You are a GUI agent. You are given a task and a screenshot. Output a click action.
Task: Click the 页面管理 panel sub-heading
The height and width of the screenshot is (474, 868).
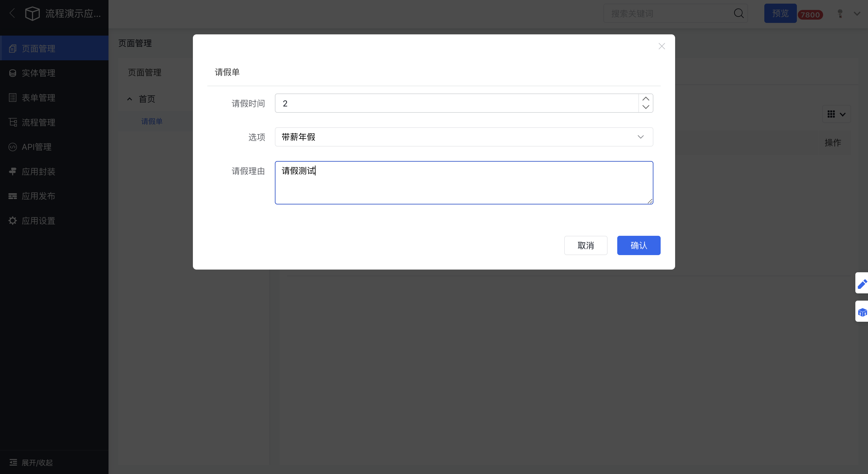pyautogui.click(x=145, y=72)
